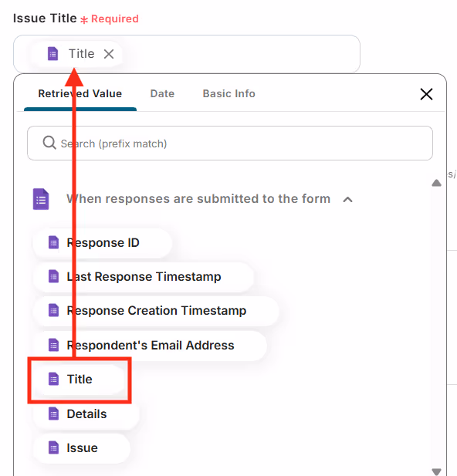Remove the Title chip with its X
The height and width of the screenshot is (476, 457).
tap(109, 54)
